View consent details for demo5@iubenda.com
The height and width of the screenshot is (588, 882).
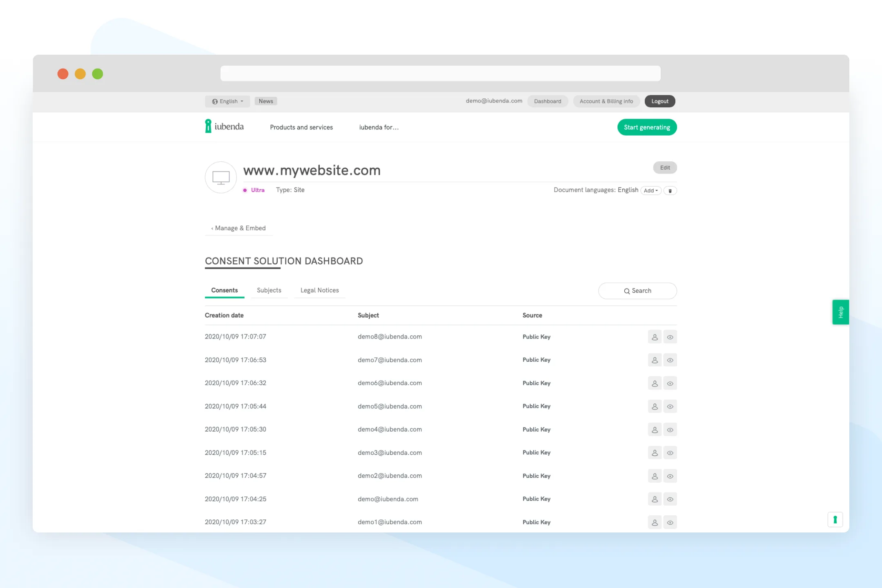coord(670,406)
